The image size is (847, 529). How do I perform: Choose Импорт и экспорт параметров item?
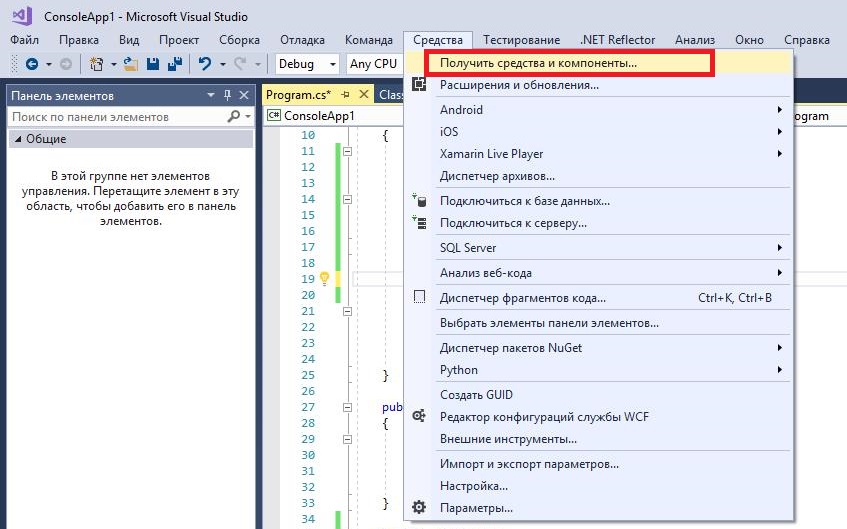point(599,464)
